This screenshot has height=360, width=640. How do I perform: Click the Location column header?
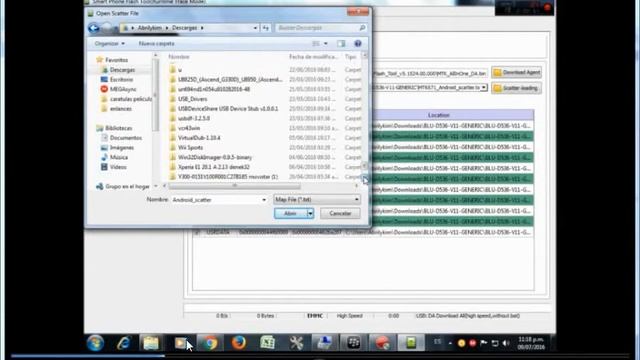coord(438,115)
